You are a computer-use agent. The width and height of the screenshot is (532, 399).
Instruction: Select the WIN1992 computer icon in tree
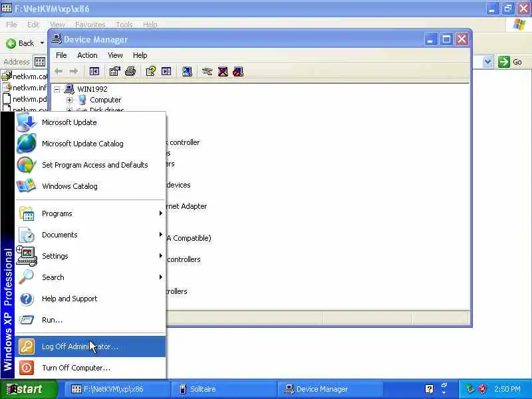[x=69, y=89]
